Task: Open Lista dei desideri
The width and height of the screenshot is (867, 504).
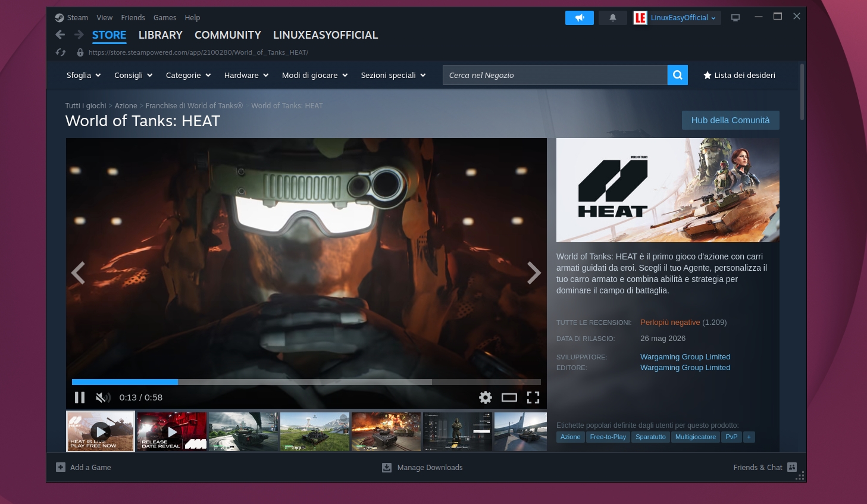Action: click(739, 75)
